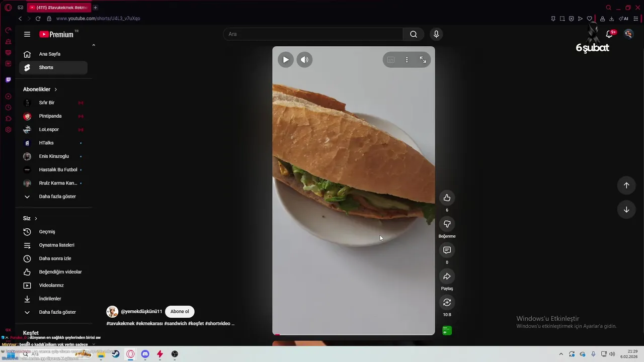Enter fullscreen on the Shorts player
This screenshot has width=644, height=362.
click(423, 60)
